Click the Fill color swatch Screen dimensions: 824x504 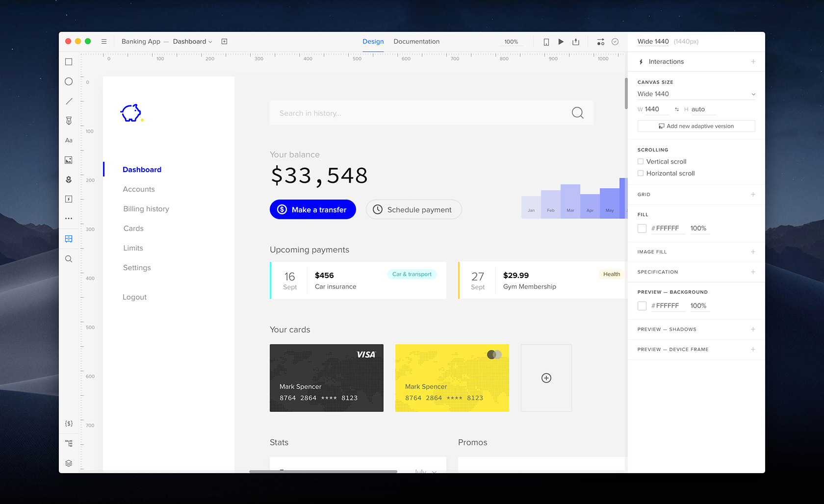(x=642, y=228)
